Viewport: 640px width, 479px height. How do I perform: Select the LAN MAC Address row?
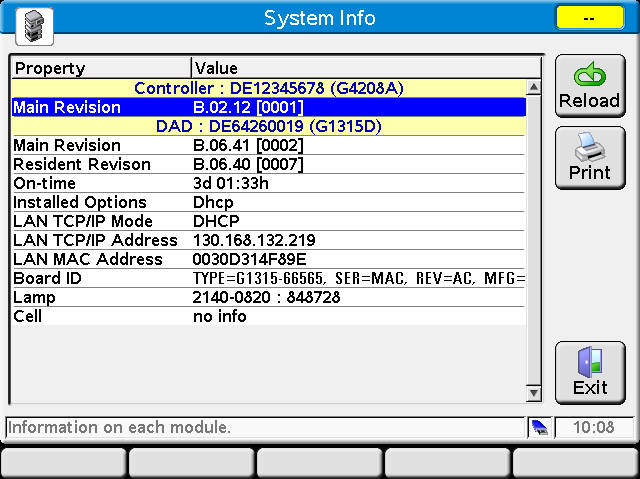tap(269, 259)
